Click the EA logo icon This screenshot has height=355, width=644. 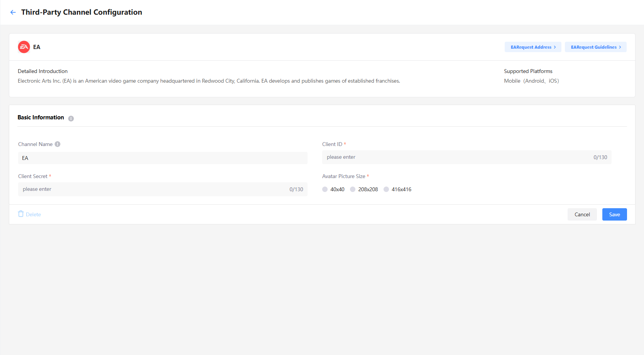pyautogui.click(x=24, y=47)
